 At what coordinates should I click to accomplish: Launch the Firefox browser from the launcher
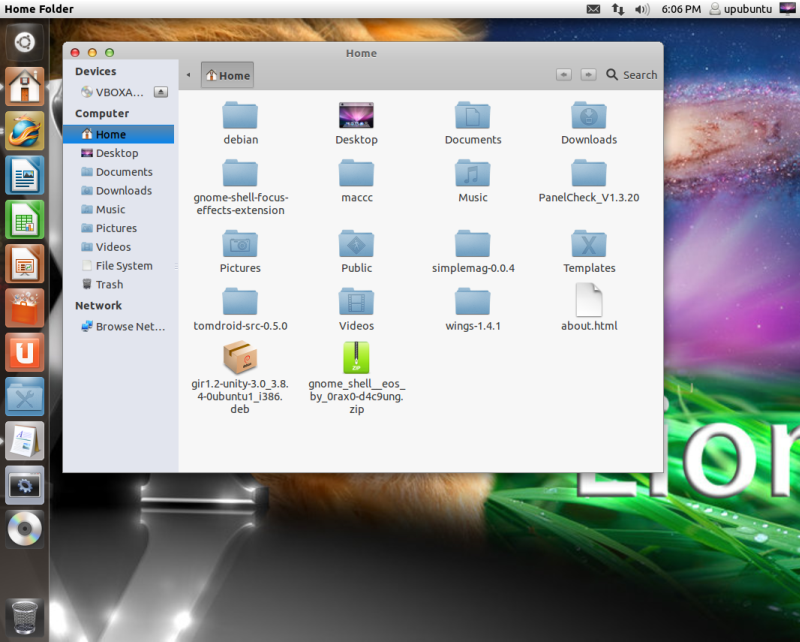(x=24, y=131)
